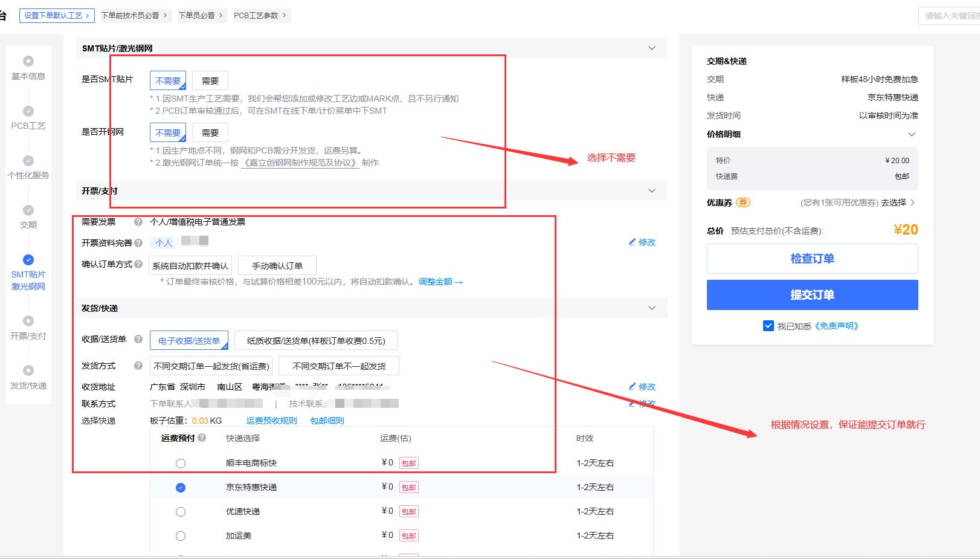Screen dimensions: 980x559
Task: Collapse the 价格明细 chevron
Action: 912,134
